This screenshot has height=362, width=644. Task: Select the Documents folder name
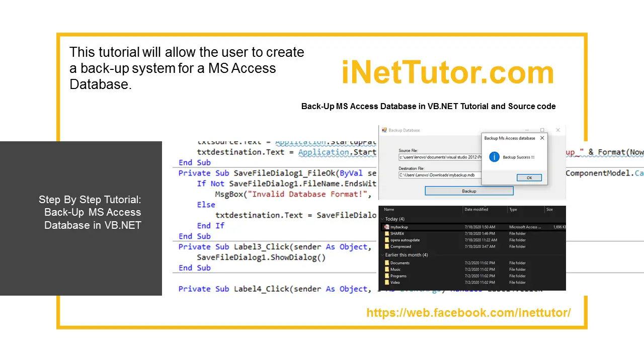click(x=400, y=263)
